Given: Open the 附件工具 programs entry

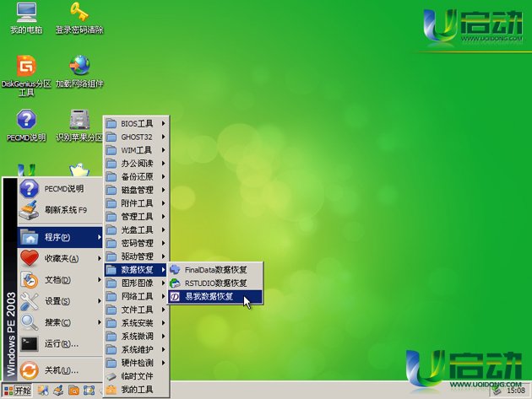Looking at the screenshot, I should coord(136,203).
